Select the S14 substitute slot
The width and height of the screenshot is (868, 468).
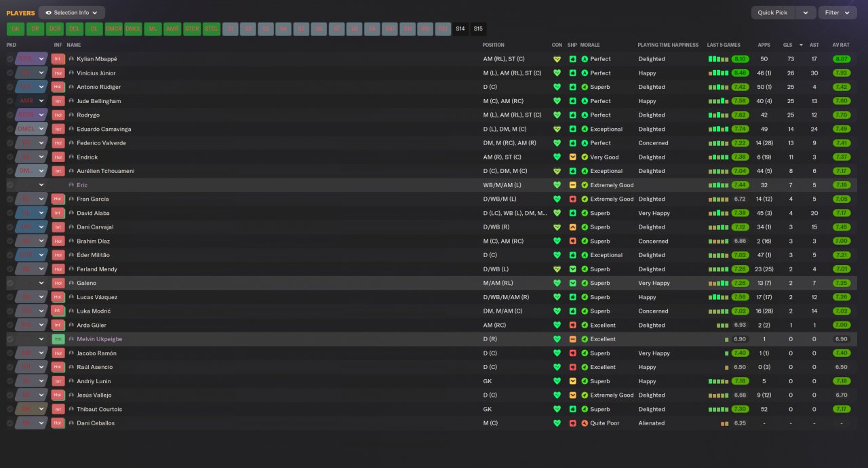click(x=460, y=29)
